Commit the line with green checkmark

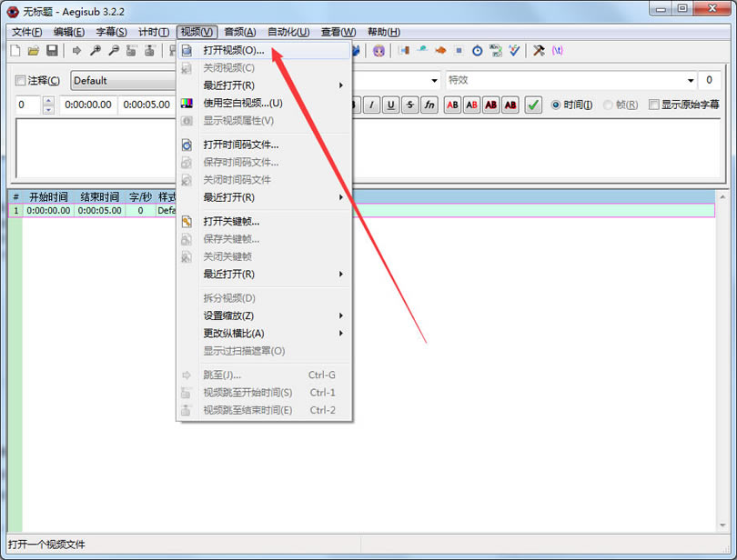point(533,105)
